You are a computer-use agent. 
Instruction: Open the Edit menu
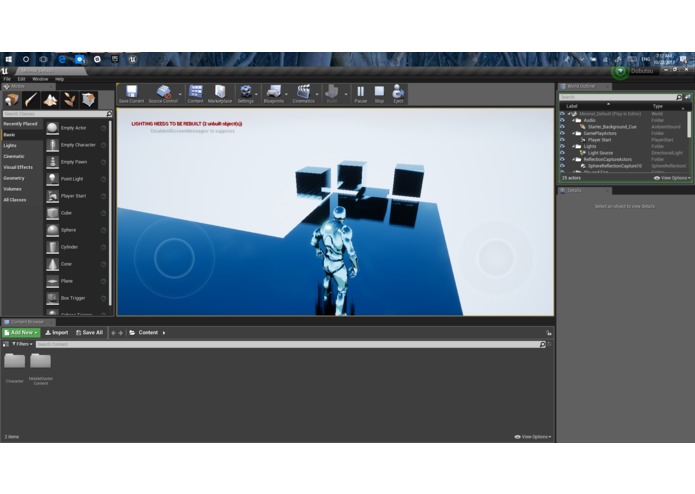(21, 79)
